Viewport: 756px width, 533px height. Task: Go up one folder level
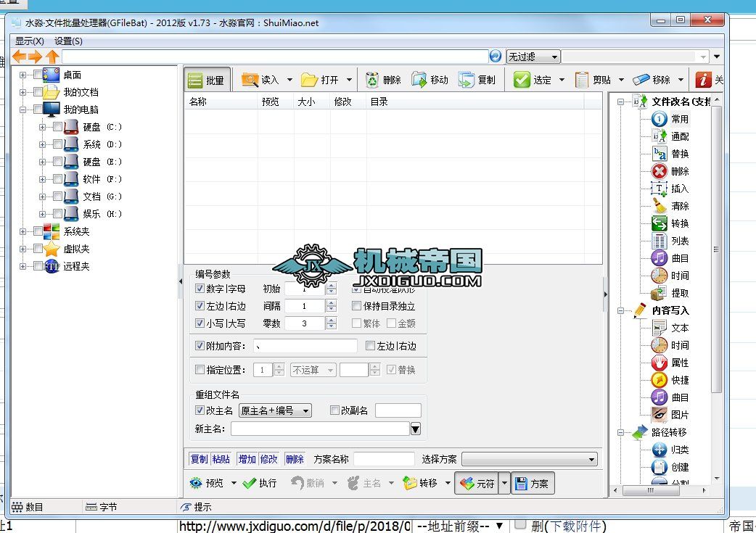[x=52, y=57]
